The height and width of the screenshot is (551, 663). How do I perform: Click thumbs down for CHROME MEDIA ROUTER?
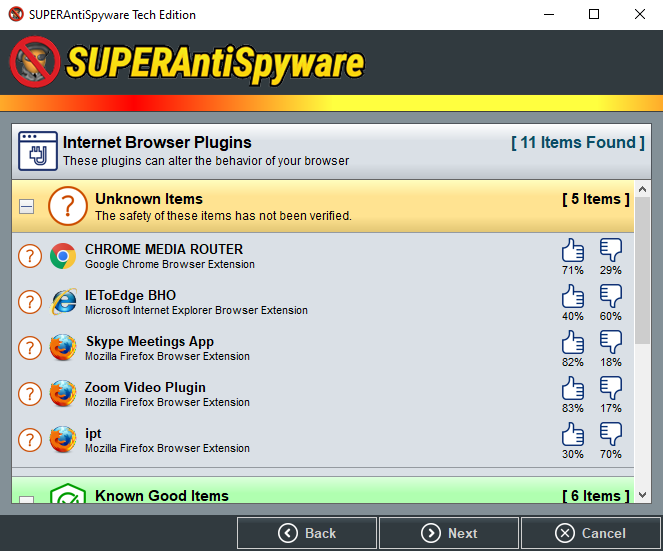(x=610, y=250)
